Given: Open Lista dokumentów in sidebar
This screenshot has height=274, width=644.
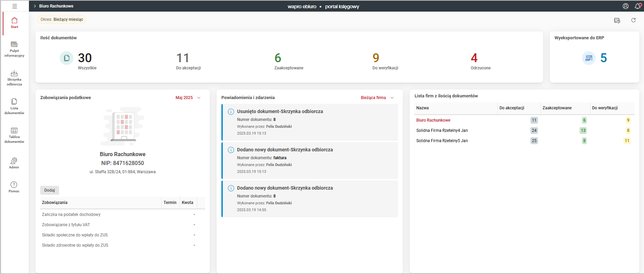Looking at the screenshot, I should point(14,107).
